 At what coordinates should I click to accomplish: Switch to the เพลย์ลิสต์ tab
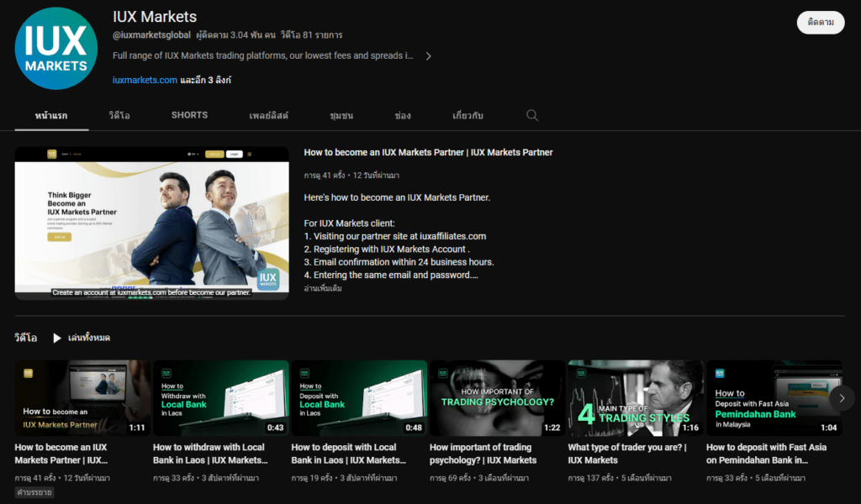[268, 115]
